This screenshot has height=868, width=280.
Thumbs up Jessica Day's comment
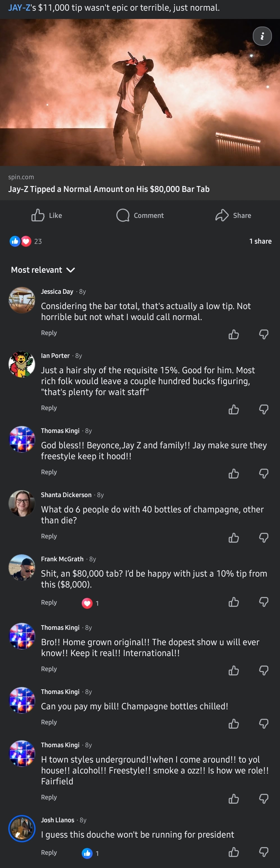tap(234, 334)
